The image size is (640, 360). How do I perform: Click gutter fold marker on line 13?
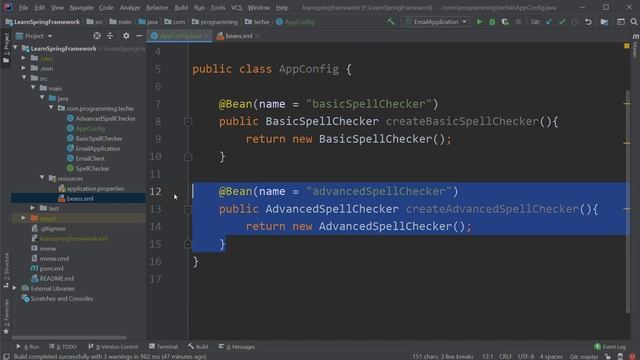[188, 209]
